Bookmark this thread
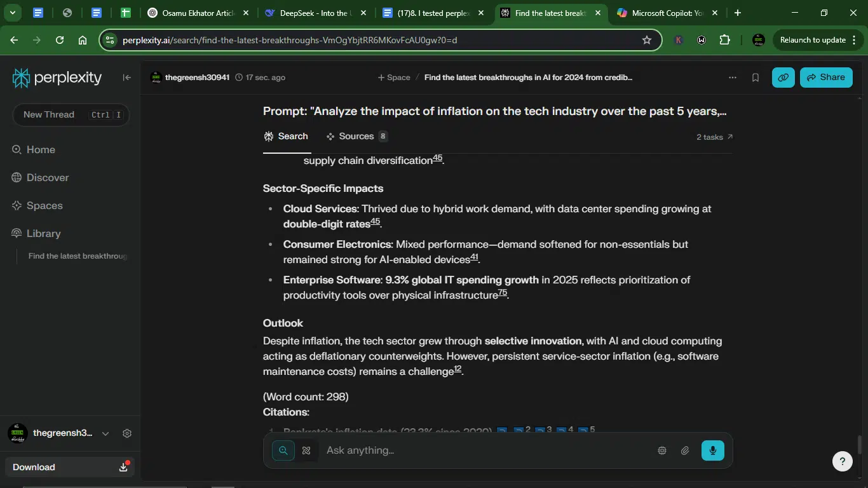Screen dimensions: 868x488 [x=756, y=78]
